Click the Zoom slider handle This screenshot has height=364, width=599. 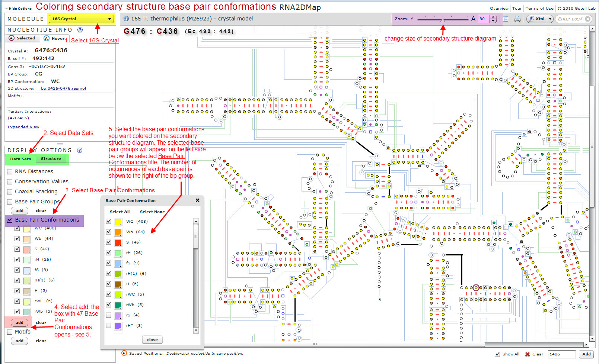click(x=442, y=20)
